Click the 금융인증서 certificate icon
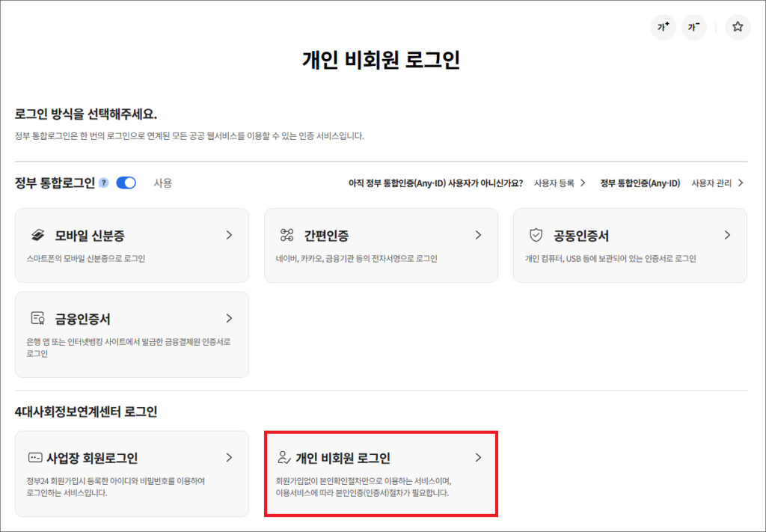The image size is (766, 532). 37,319
